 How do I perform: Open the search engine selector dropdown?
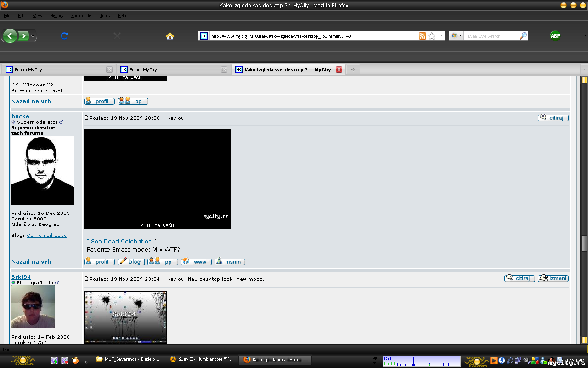456,36
